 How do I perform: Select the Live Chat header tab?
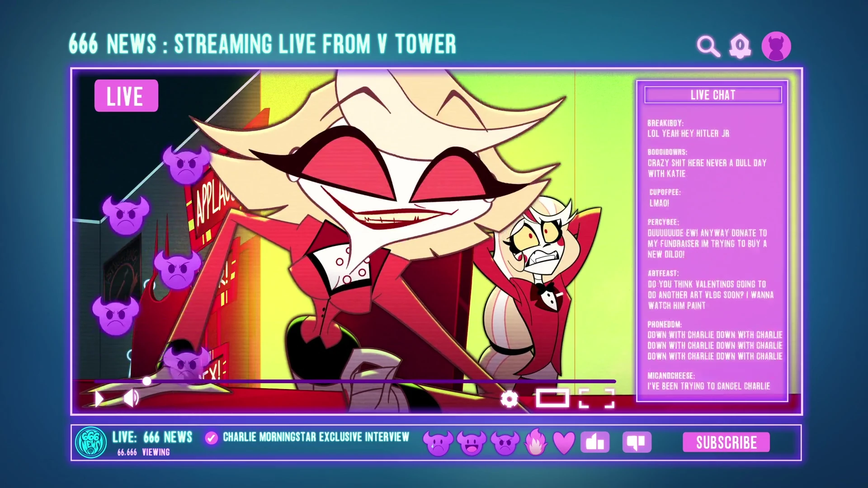point(713,95)
